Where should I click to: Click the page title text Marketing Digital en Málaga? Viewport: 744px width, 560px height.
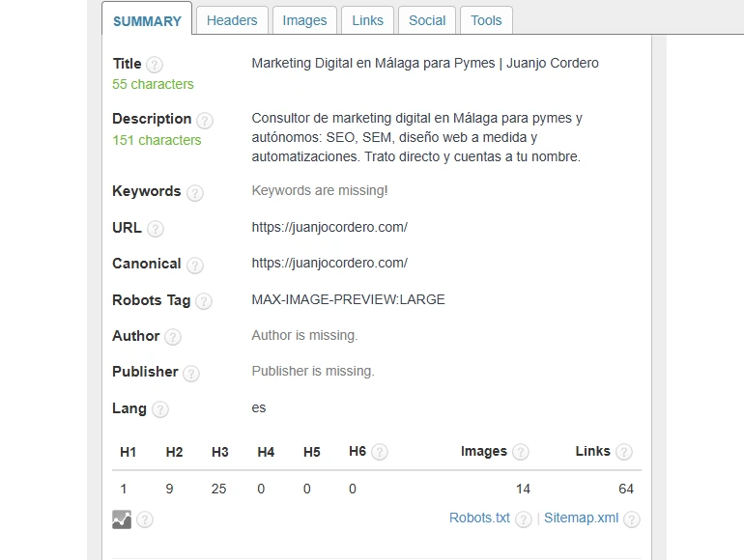425,63
